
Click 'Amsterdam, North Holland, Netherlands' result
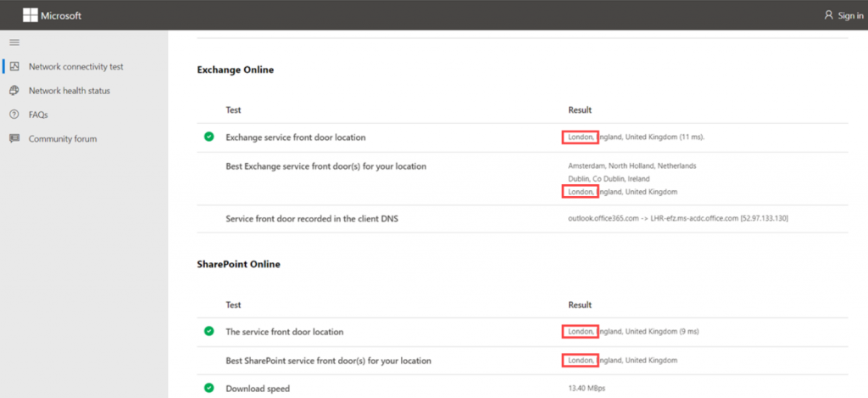tap(632, 165)
